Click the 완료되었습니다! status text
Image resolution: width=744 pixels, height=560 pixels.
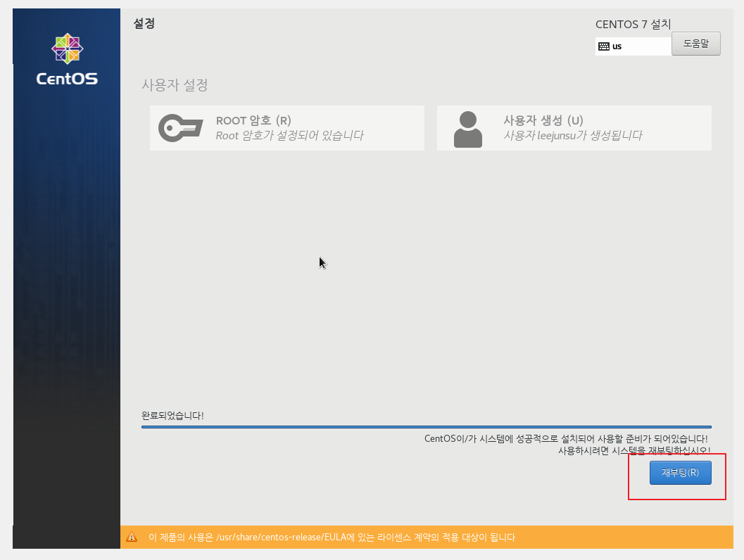tap(172, 415)
